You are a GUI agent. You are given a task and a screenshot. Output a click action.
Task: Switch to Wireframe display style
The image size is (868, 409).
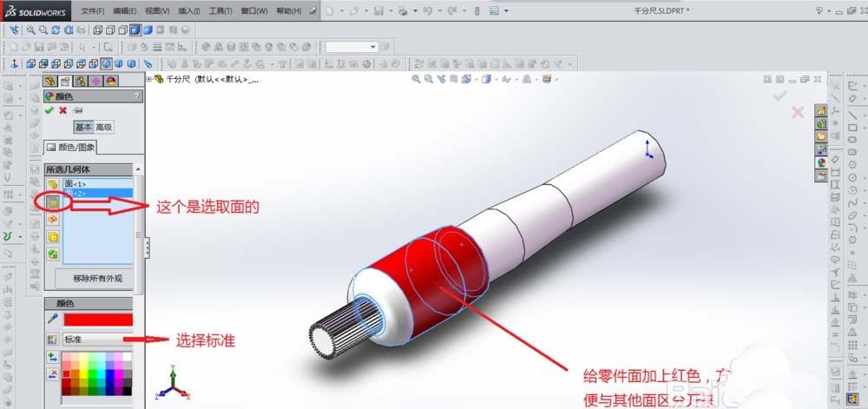pos(97,30)
